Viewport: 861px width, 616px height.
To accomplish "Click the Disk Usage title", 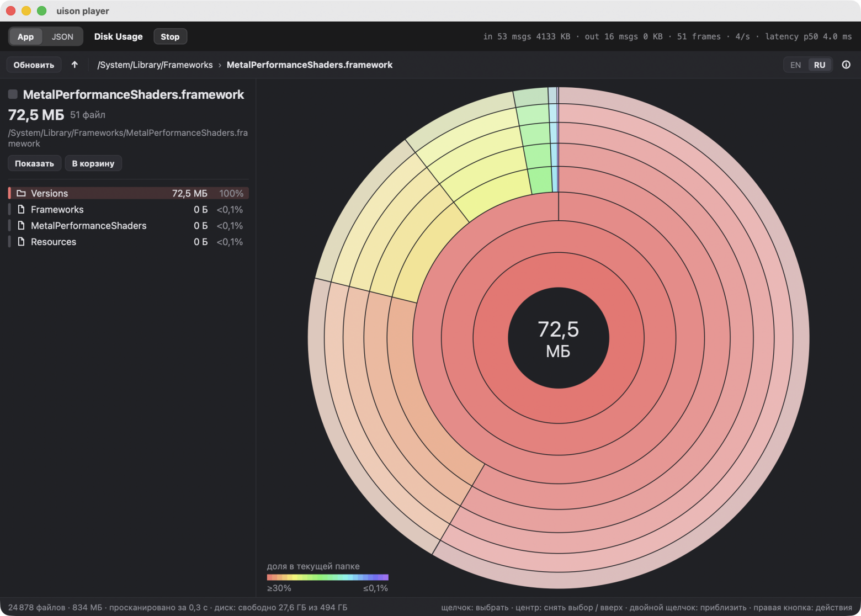I will click(x=118, y=36).
